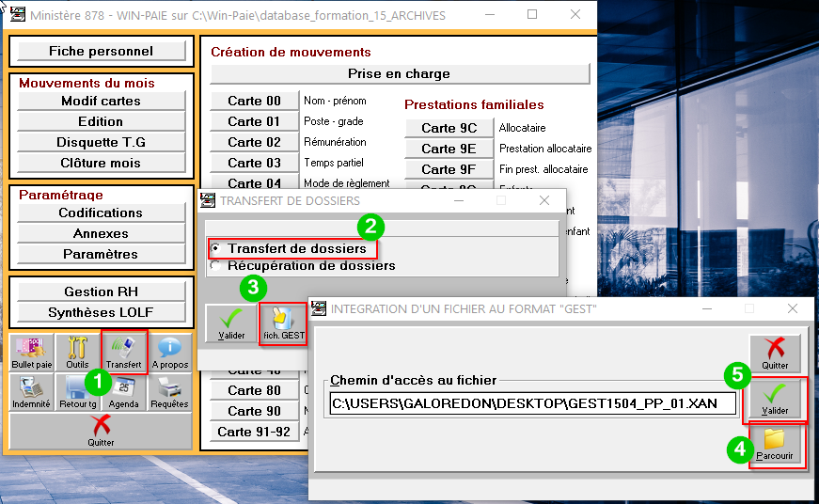Click the Carte 9C Allocataire button
Viewport: 819px width, 504px height.
pyautogui.click(x=449, y=128)
